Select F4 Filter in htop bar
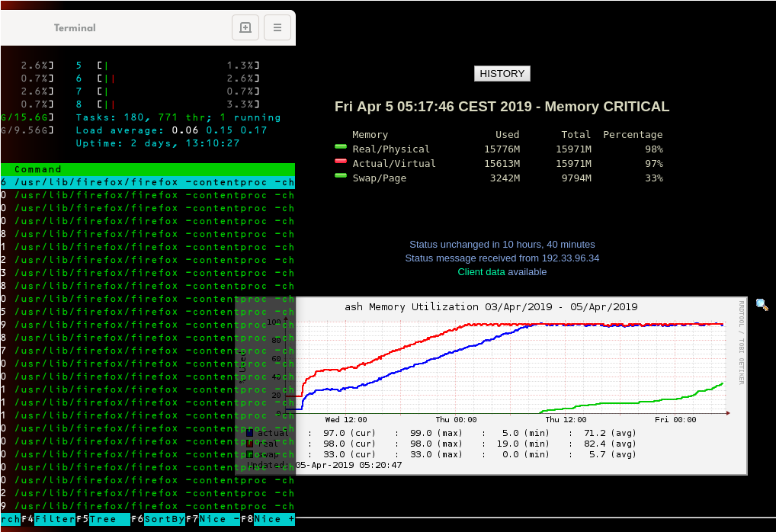 (49, 519)
